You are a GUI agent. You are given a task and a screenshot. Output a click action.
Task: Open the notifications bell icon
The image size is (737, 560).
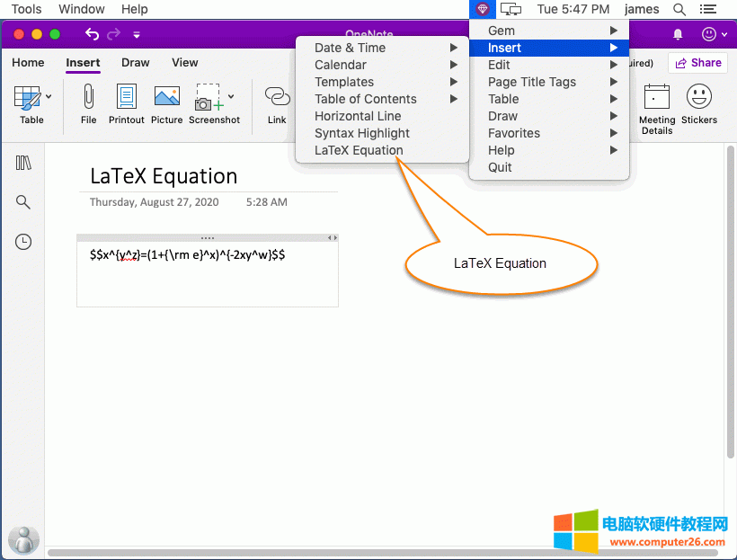pos(678,34)
